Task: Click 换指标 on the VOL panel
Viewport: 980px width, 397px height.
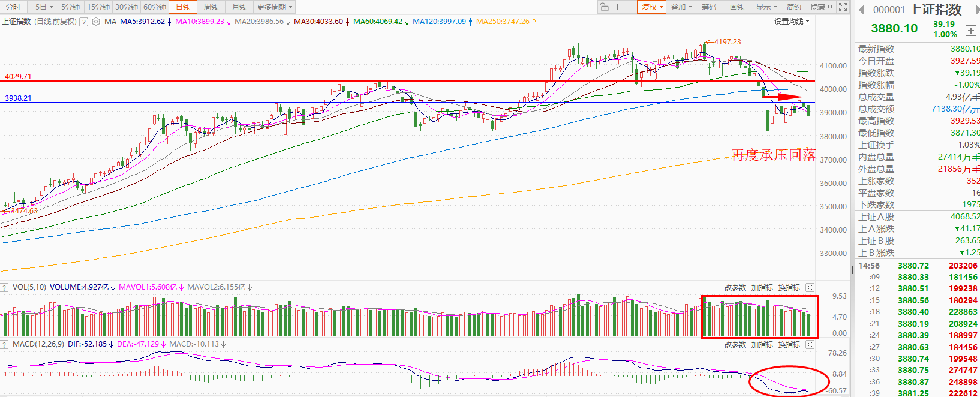Action: tap(789, 288)
